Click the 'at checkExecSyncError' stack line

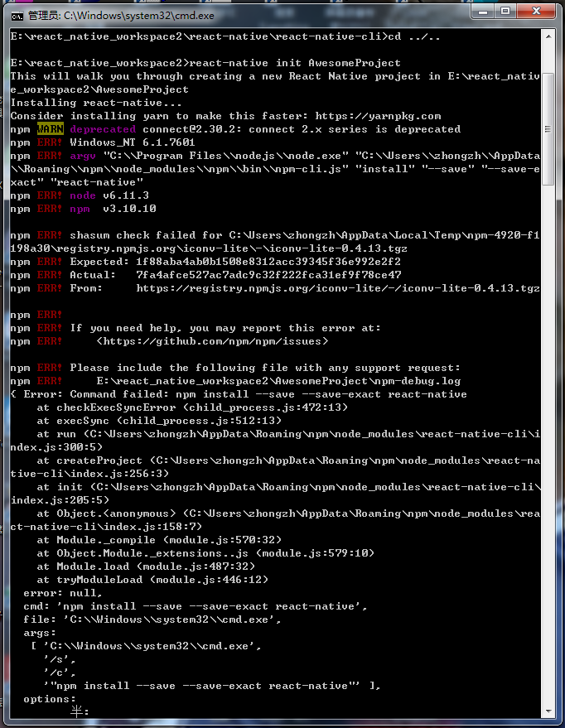(192, 407)
